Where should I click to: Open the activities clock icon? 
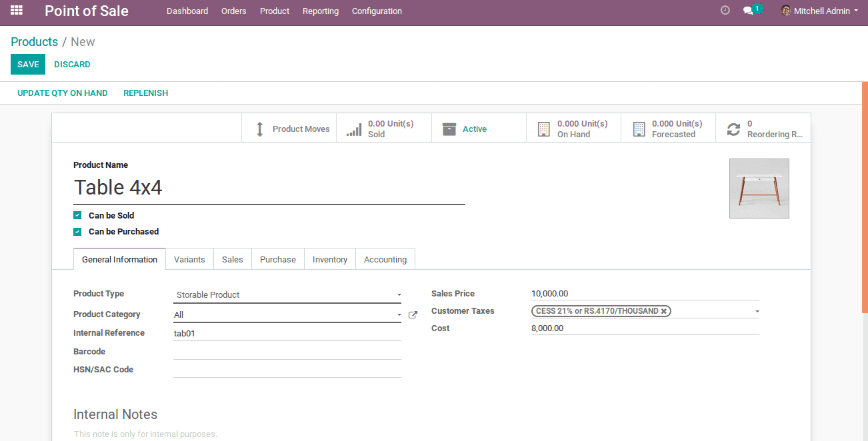725,11
